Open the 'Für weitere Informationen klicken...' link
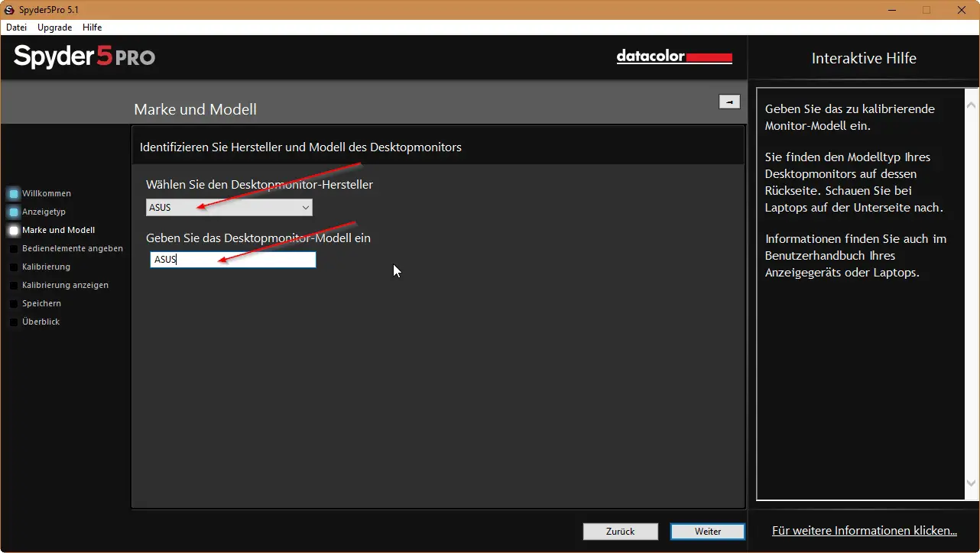Viewport: 980px width, 553px height. pyautogui.click(x=865, y=531)
